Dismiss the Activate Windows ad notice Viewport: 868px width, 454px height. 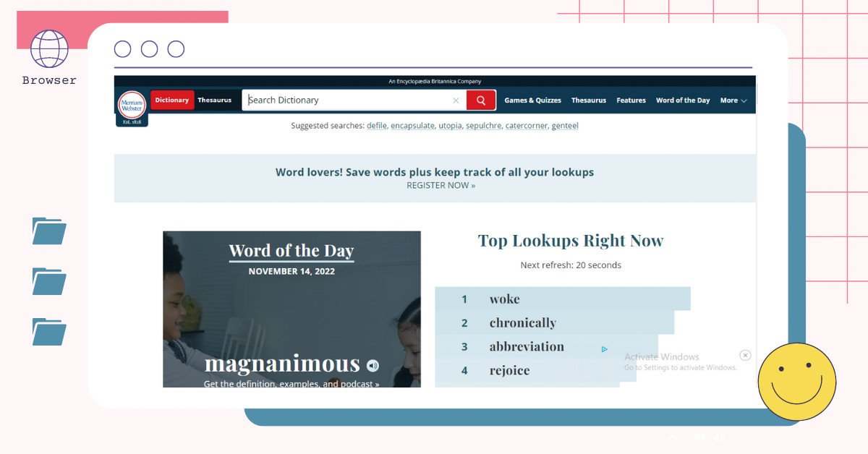745,355
